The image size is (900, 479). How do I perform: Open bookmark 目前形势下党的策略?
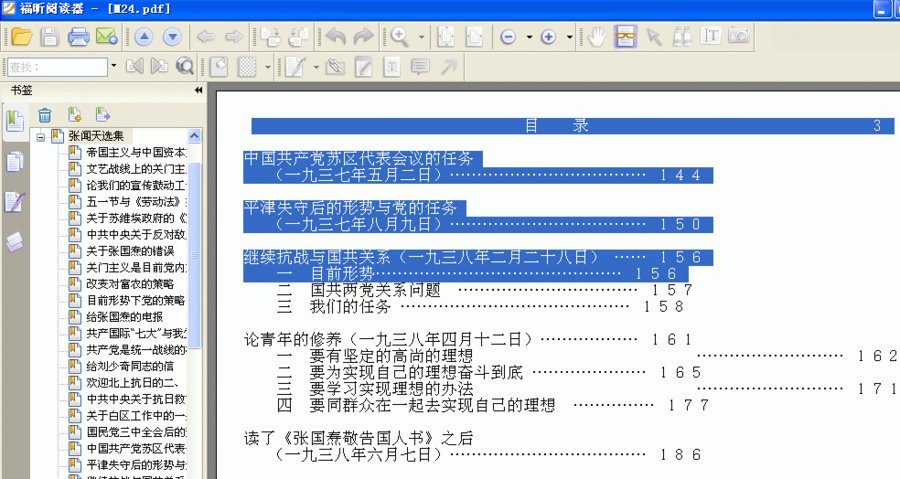coord(136,301)
